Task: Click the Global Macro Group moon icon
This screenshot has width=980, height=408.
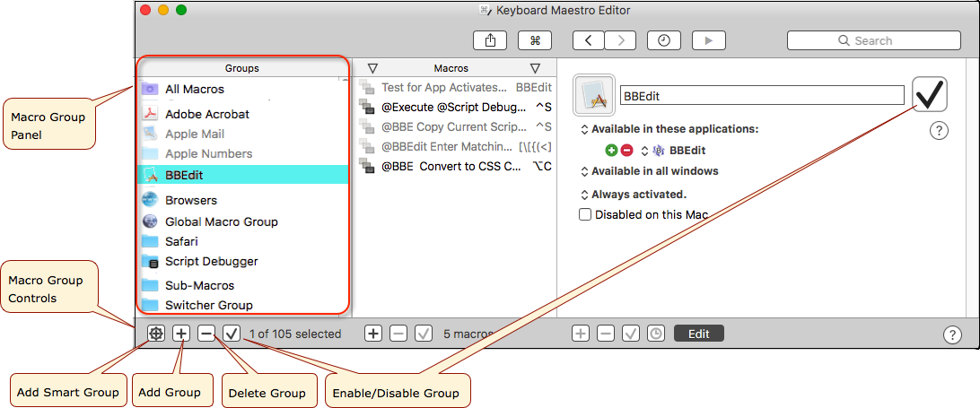Action: (x=150, y=221)
